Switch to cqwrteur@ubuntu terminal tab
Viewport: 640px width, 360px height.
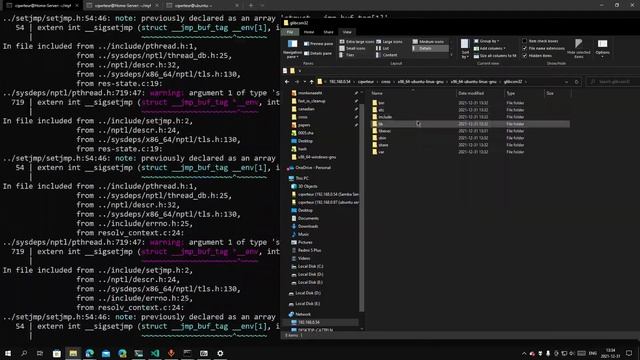pos(203,5)
